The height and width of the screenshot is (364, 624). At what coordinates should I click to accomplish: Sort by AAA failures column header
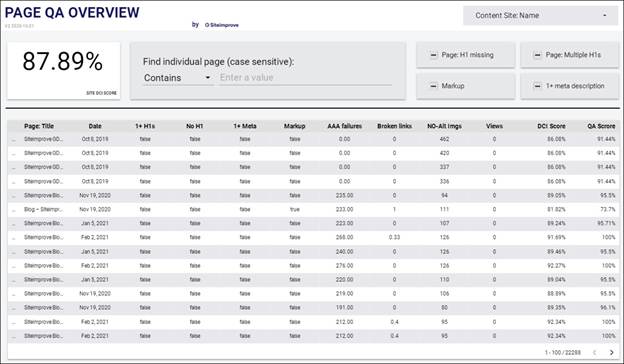coord(345,126)
